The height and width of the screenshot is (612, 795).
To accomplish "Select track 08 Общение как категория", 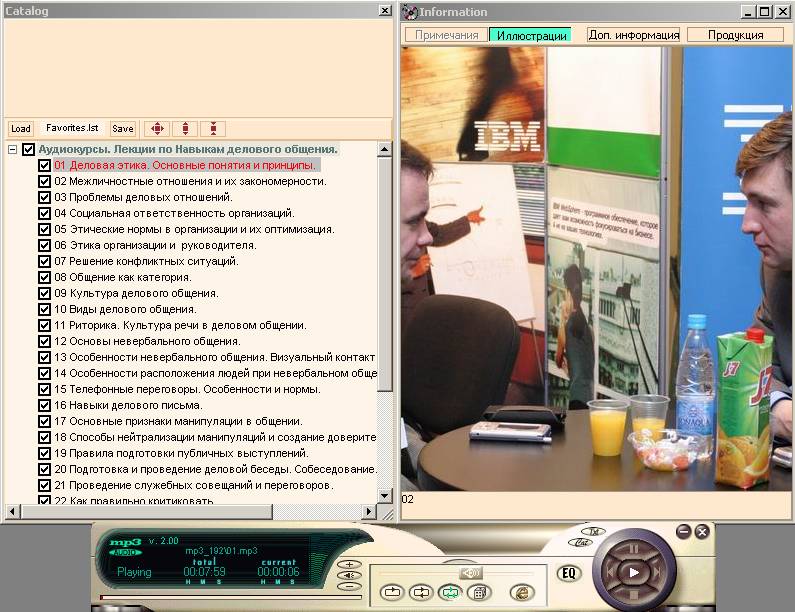I will (x=123, y=277).
